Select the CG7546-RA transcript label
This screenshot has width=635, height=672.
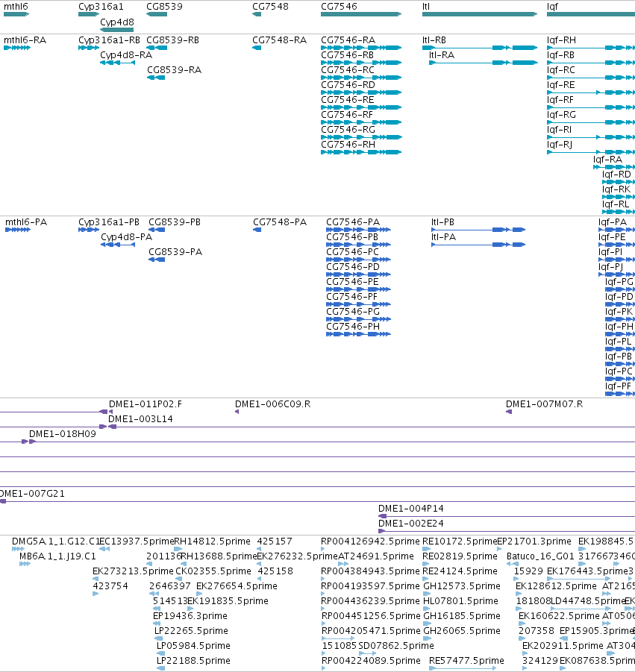[x=348, y=40]
